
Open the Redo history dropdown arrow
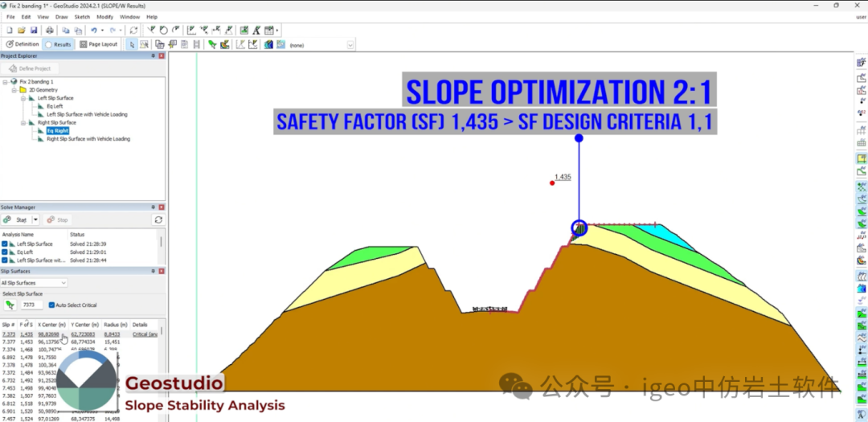[121, 30]
